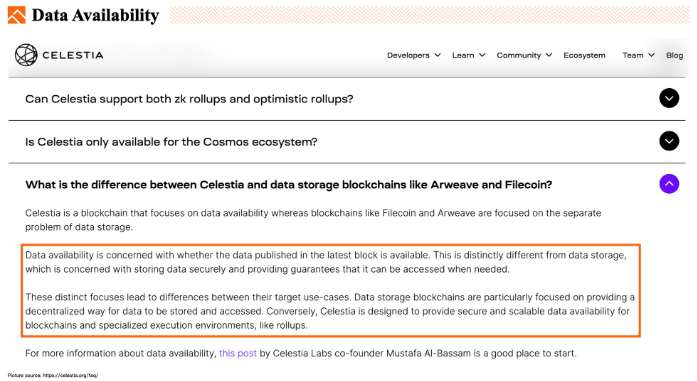Screen dimensions: 697x381
Task: Click the Arweave and Filecoin difference heading
Action: click(x=288, y=184)
